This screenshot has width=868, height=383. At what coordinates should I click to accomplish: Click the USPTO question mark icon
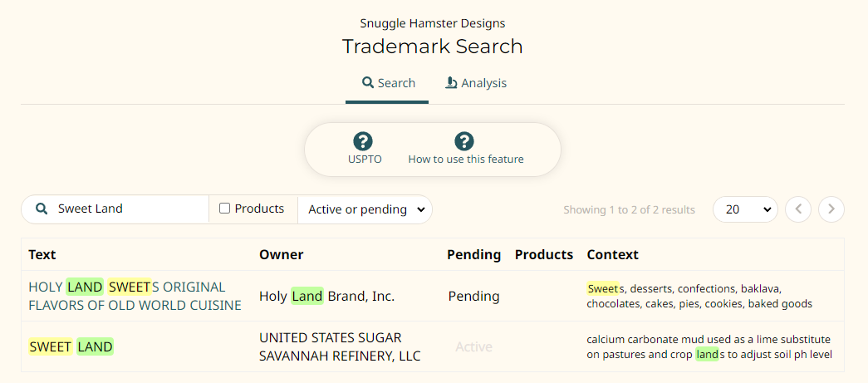click(363, 141)
